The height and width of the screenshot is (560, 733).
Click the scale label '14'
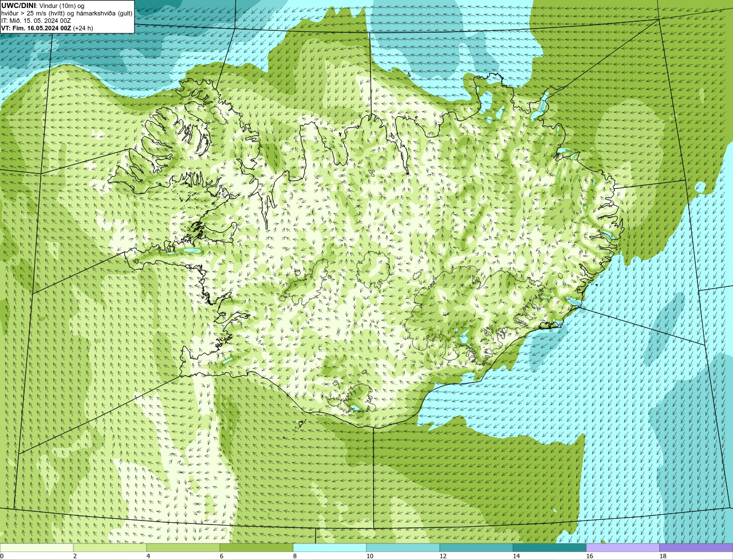coord(517,556)
